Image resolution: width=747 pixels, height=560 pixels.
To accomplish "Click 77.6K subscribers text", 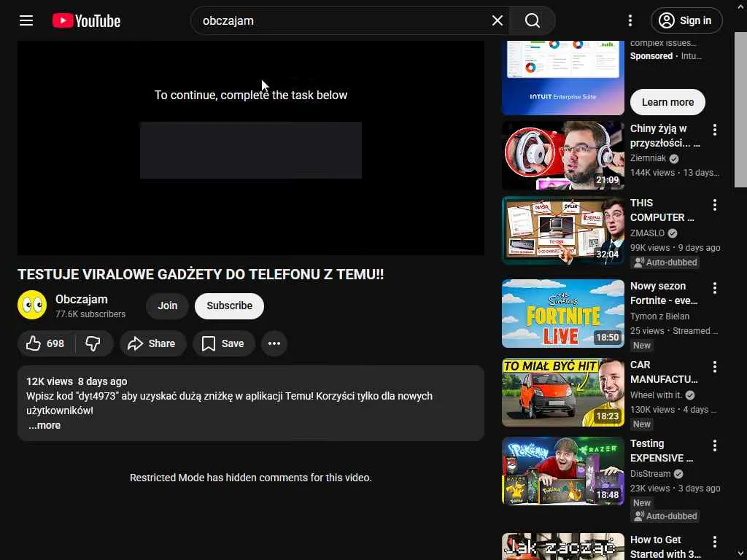I will pyautogui.click(x=90, y=314).
